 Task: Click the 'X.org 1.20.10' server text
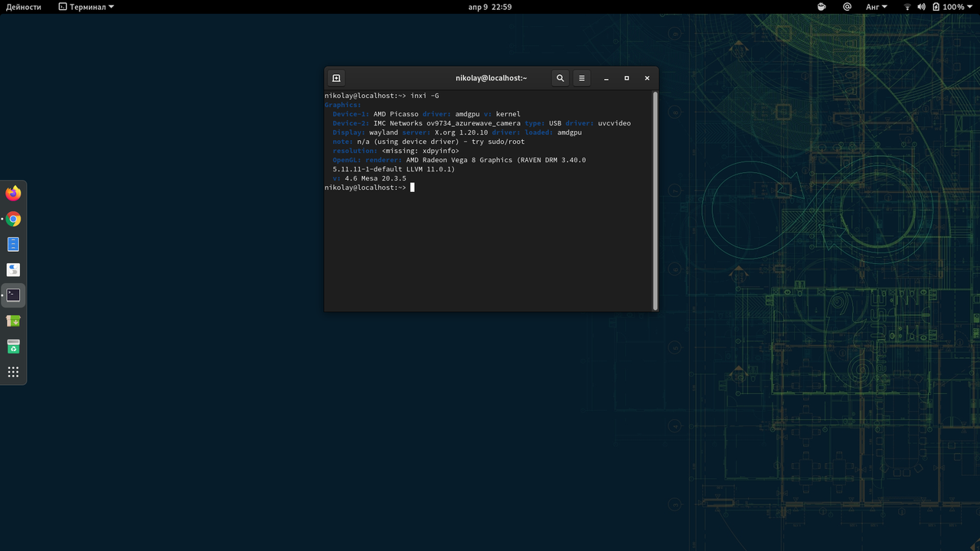point(461,132)
